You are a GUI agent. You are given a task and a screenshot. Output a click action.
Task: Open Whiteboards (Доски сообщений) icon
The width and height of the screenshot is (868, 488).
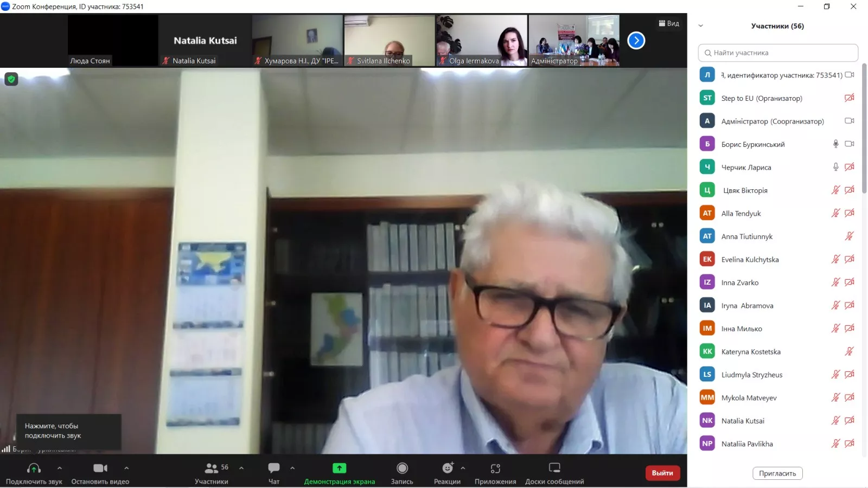point(554,468)
